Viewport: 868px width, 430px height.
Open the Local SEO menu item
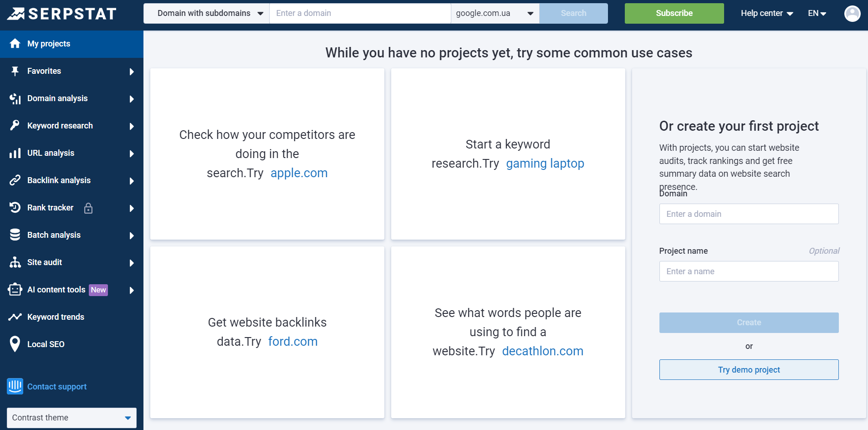pyautogui.click(x=71, y=344)
